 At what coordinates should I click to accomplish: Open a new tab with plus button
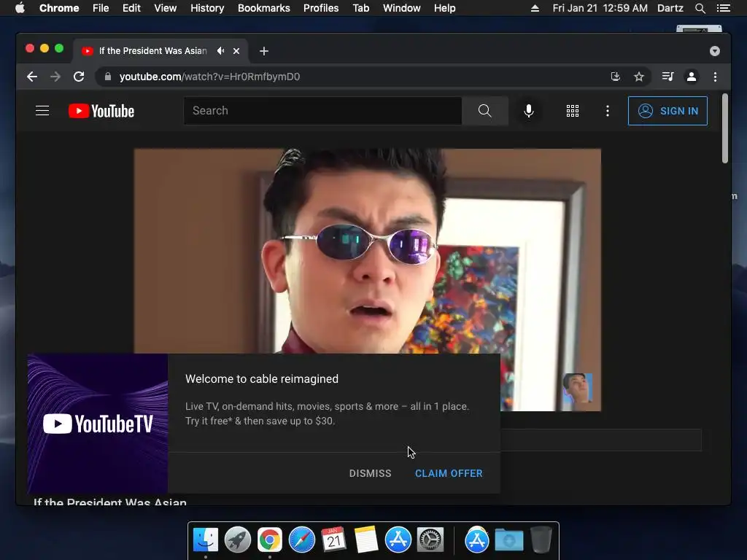pos(264,51)
